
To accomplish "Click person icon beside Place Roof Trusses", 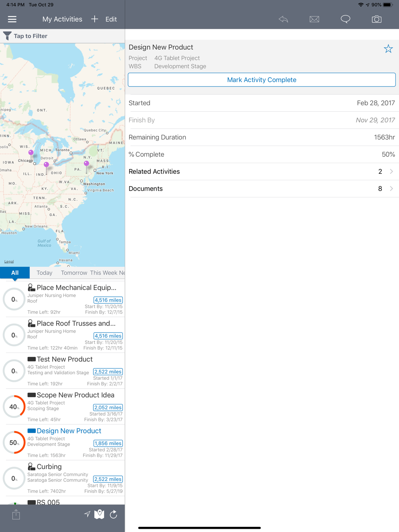I will tap(32, 323).
